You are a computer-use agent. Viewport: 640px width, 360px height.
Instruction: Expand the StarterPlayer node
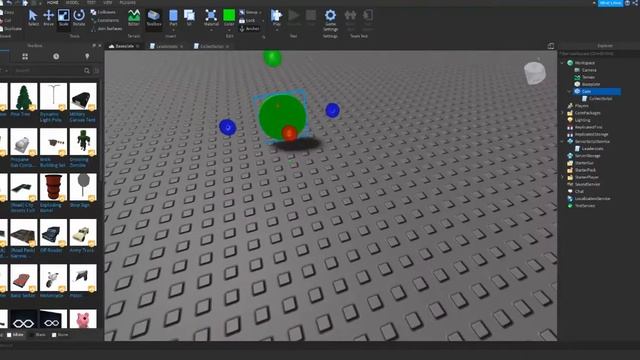(x=562, y=177)
